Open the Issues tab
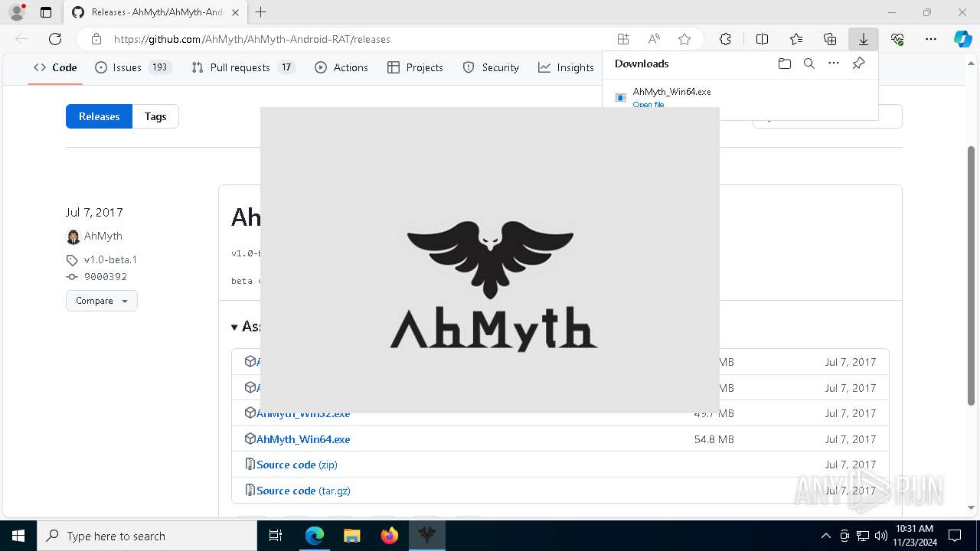The height and width of the screenshot is (551, 980). [133, 67]
